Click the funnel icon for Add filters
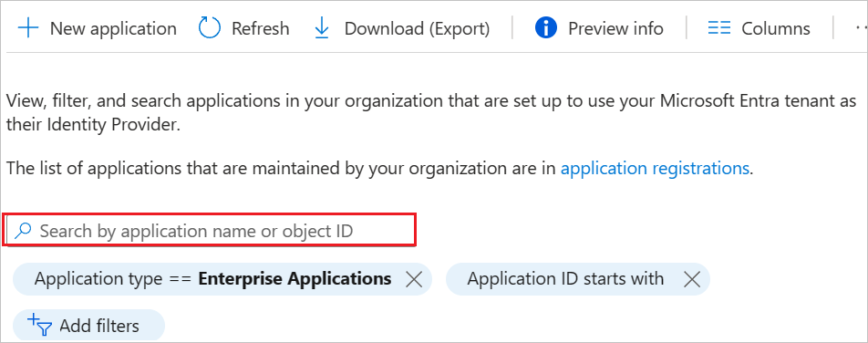 [39, 326]
